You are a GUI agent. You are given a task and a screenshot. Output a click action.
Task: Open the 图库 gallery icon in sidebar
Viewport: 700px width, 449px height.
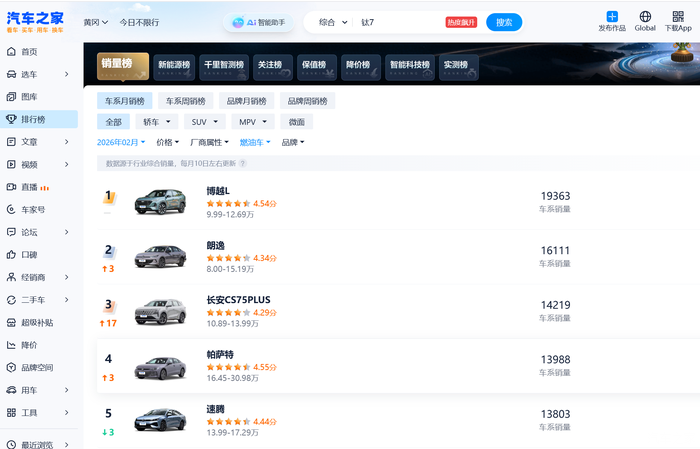pos(11,97)
